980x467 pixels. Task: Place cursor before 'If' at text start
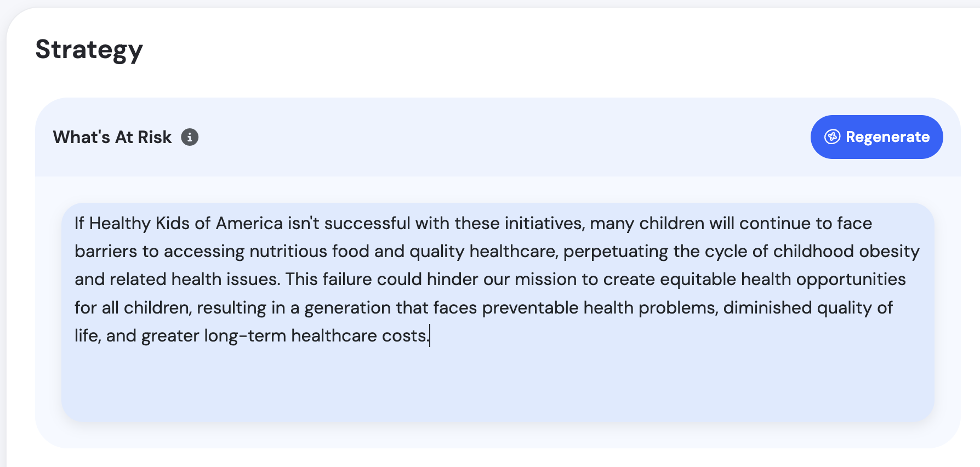[75, 224]
